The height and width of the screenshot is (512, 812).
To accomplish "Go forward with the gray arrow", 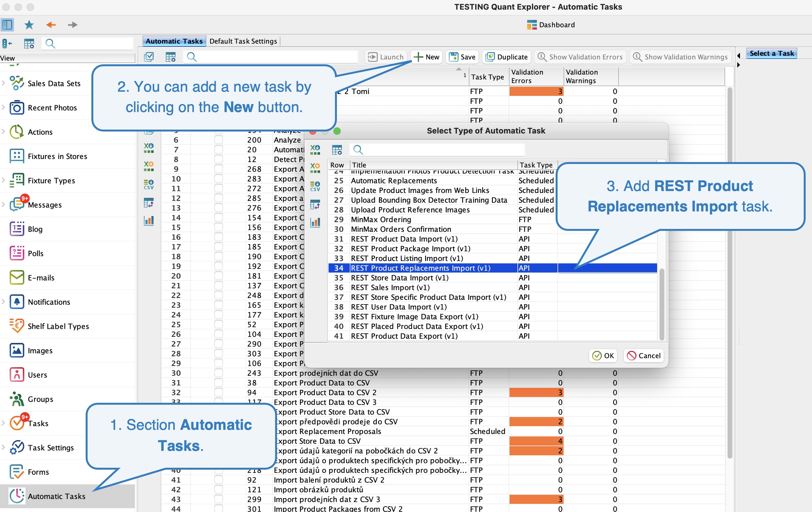I will coord(73,25).
